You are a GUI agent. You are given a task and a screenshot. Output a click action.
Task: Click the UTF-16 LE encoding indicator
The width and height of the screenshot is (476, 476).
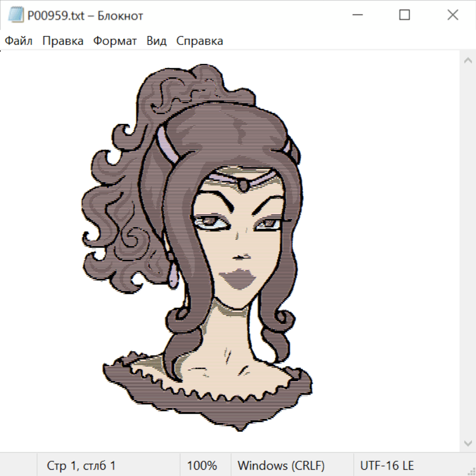387,465
